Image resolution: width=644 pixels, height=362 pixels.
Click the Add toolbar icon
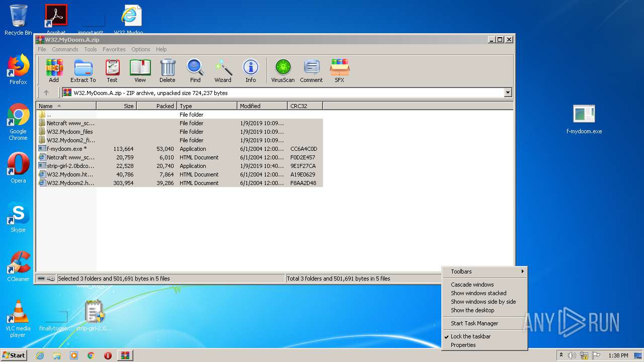54,70
